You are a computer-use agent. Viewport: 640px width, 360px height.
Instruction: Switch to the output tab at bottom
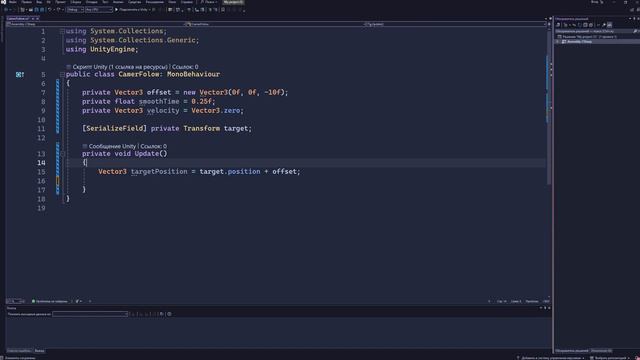[40, 351]
